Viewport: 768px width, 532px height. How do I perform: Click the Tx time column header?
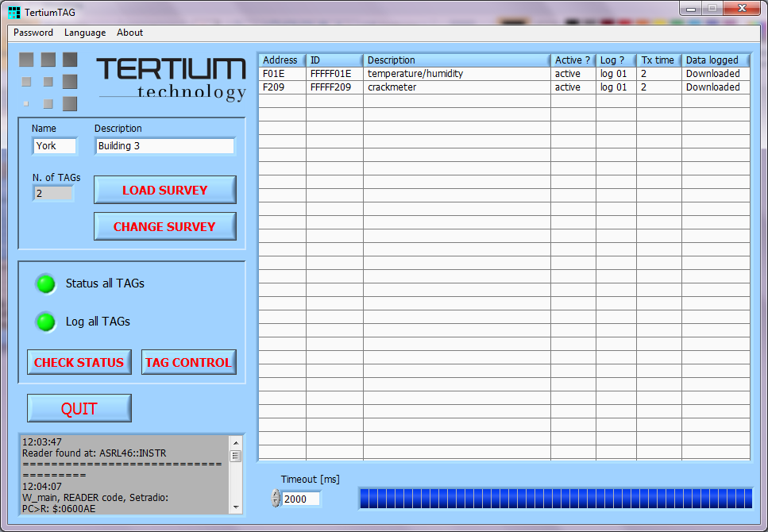click(x=658, y=60)
